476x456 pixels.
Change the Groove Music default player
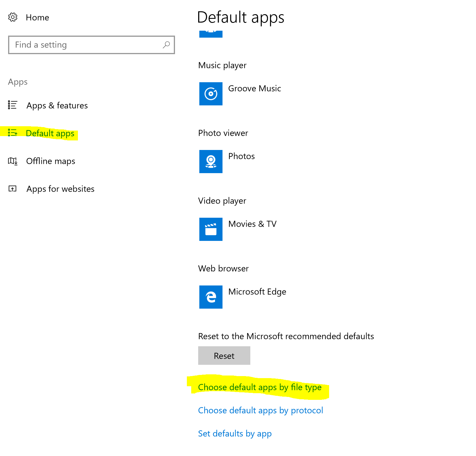254,89
